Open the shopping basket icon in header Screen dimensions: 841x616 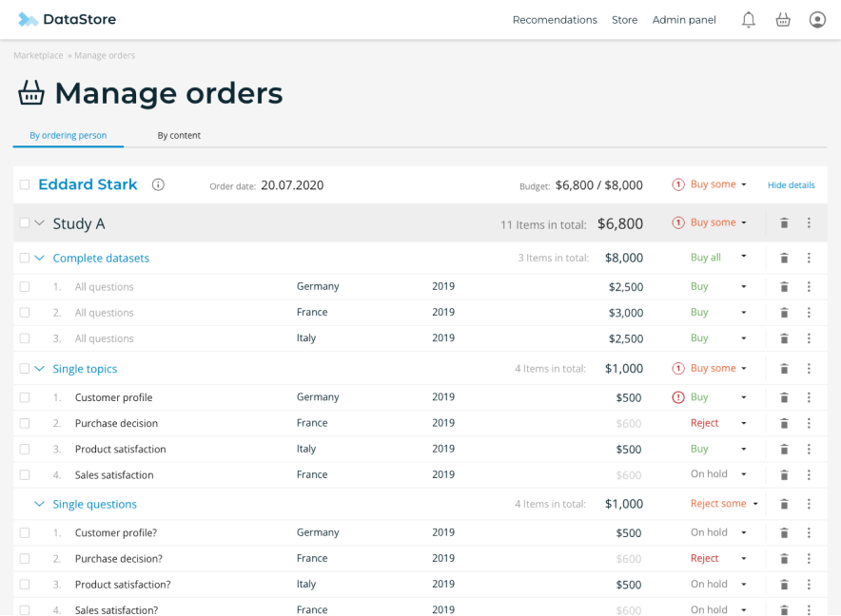pyautogui.click(x=783, y=20)
